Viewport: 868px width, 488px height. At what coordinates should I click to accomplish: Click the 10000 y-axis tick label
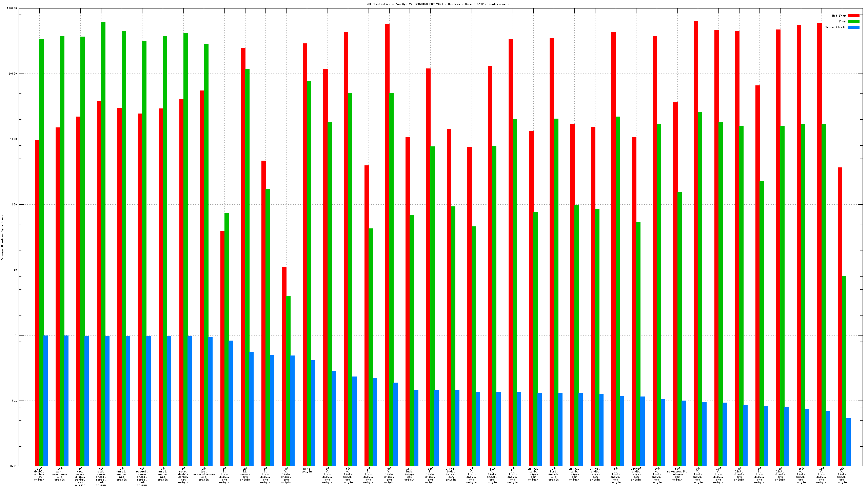(x=12, y=74)
